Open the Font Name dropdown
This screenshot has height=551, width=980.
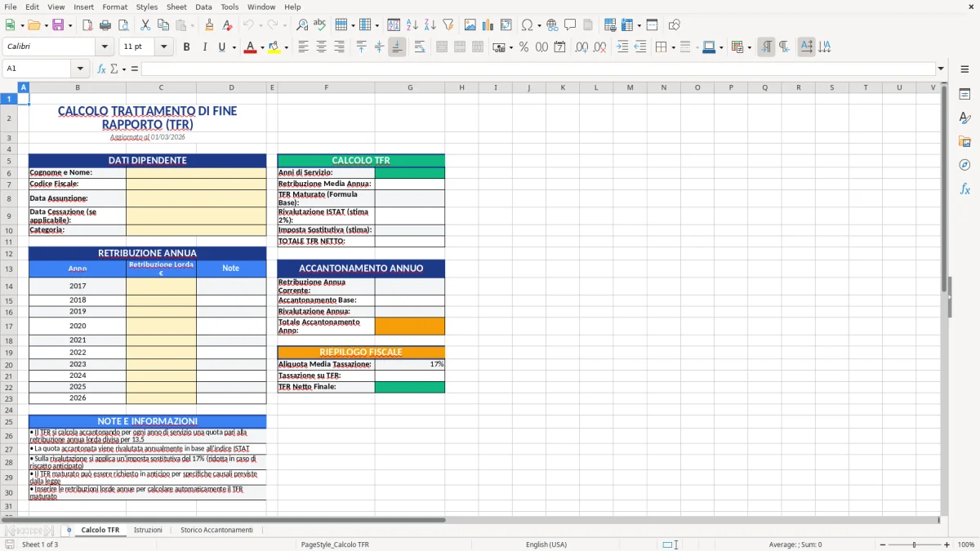(104, 47)
